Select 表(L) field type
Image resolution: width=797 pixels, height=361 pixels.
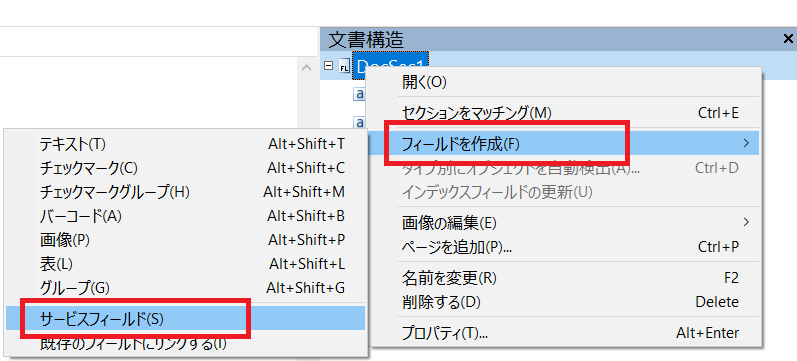coord(186,264)
